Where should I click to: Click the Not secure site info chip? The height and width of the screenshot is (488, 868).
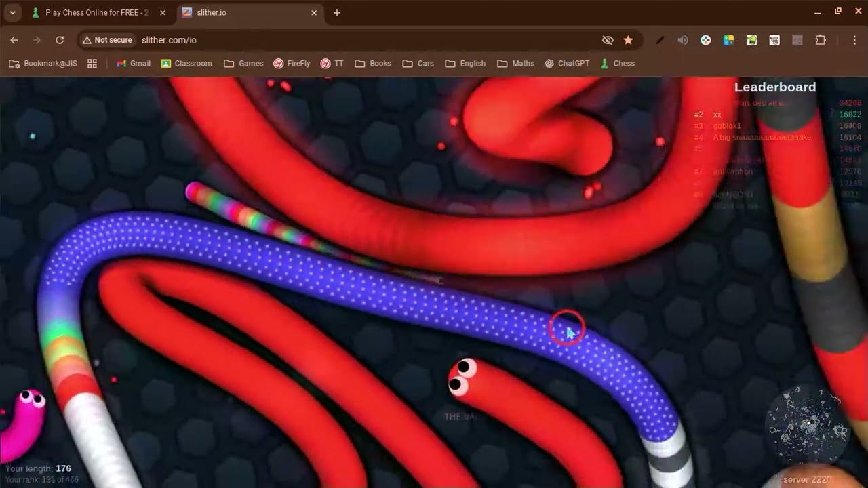pos(107,40)
